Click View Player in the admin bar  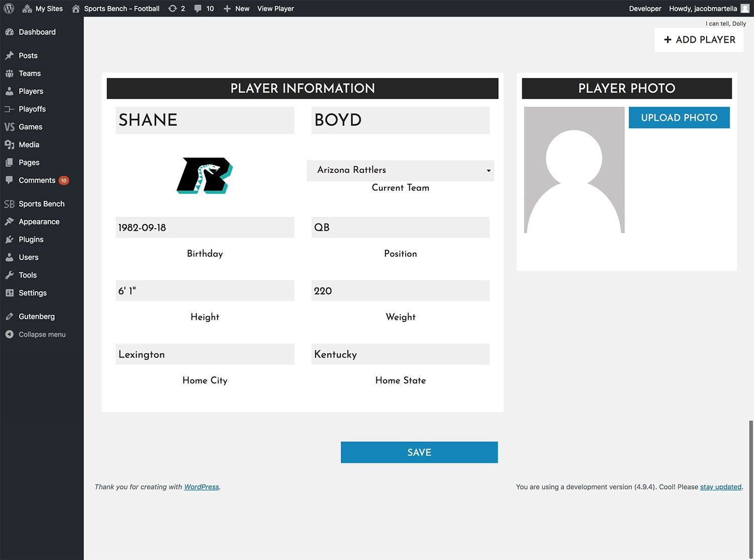click(x=275, y=9)
